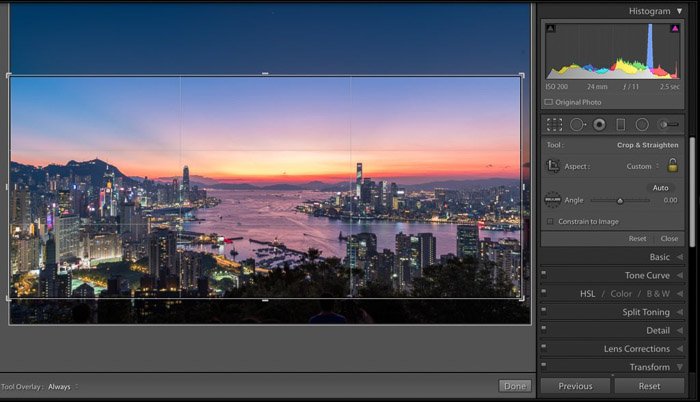Select the Spot Removal tool
The image size is (700, 402).
coord(577,124)
